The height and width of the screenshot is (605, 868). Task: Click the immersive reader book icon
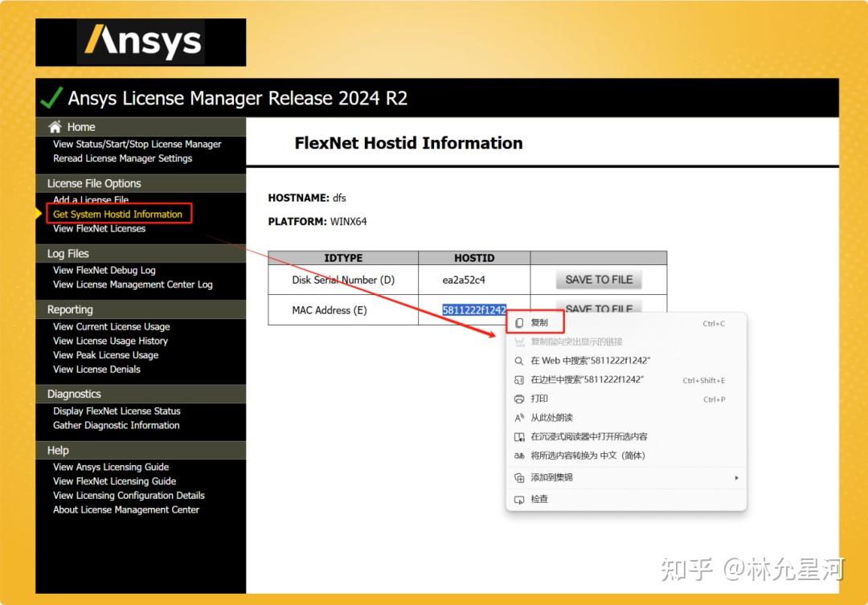click(521, 437)
